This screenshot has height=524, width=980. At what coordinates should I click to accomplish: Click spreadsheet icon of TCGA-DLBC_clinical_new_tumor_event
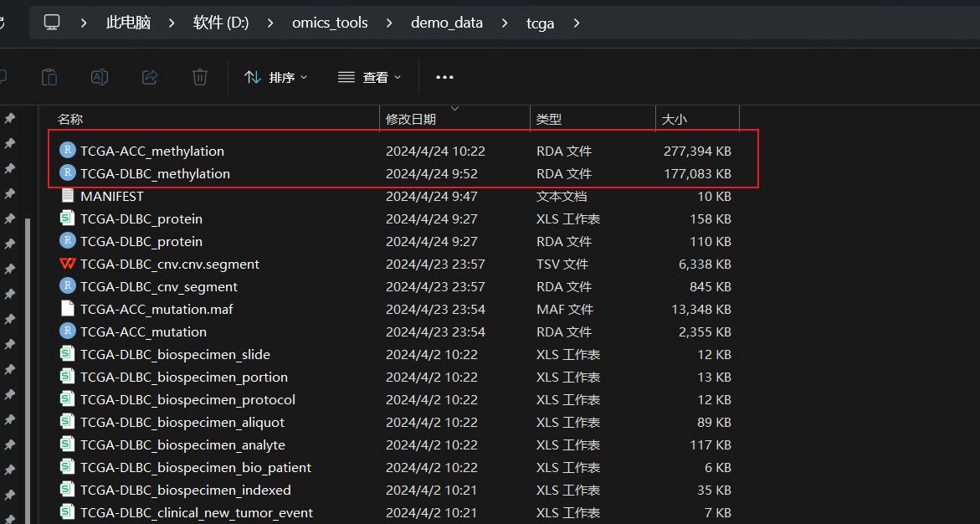pos(68,512)
